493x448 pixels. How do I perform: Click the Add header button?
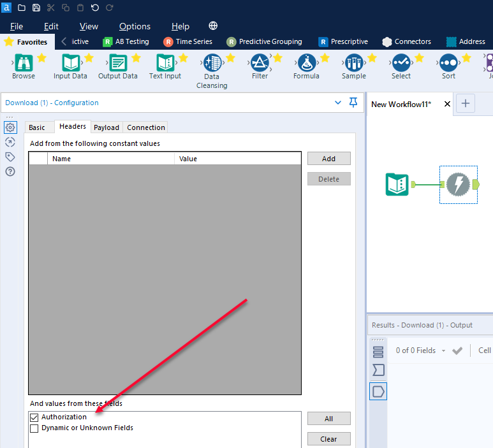coord(328,159)
